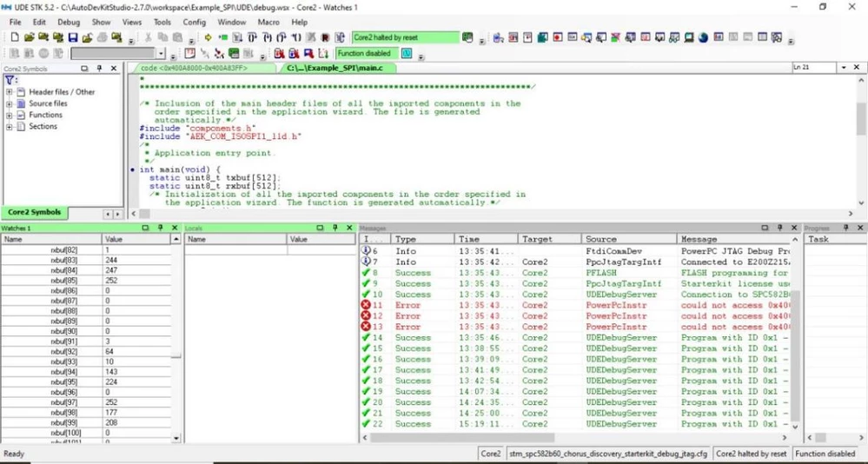Click the green icon right of yellow arrow
Image resolution: width=868 pixels, height=464 pixels.
[223, 37]
